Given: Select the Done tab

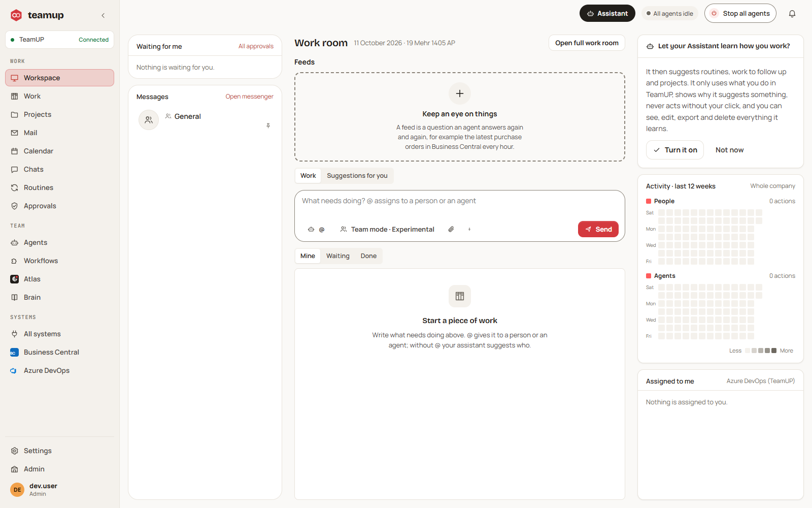Looking at the screenshot, I should [368, 256].
